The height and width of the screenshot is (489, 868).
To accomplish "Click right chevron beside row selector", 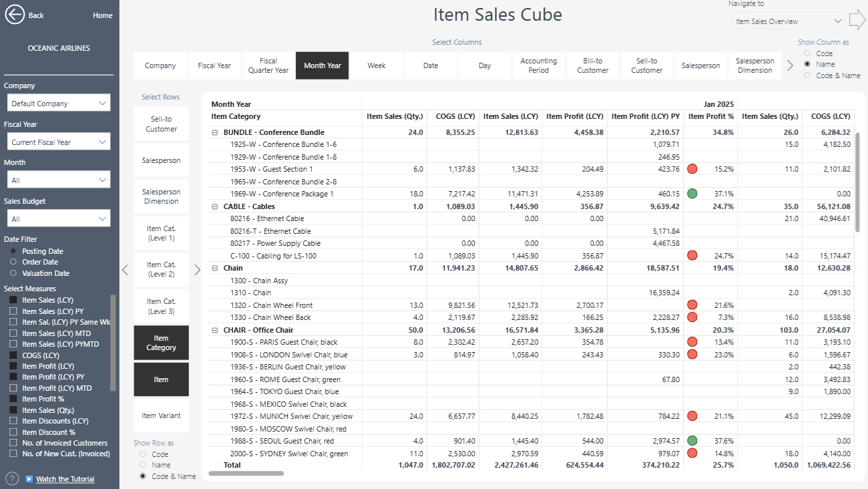I will [x=197, y=270].
